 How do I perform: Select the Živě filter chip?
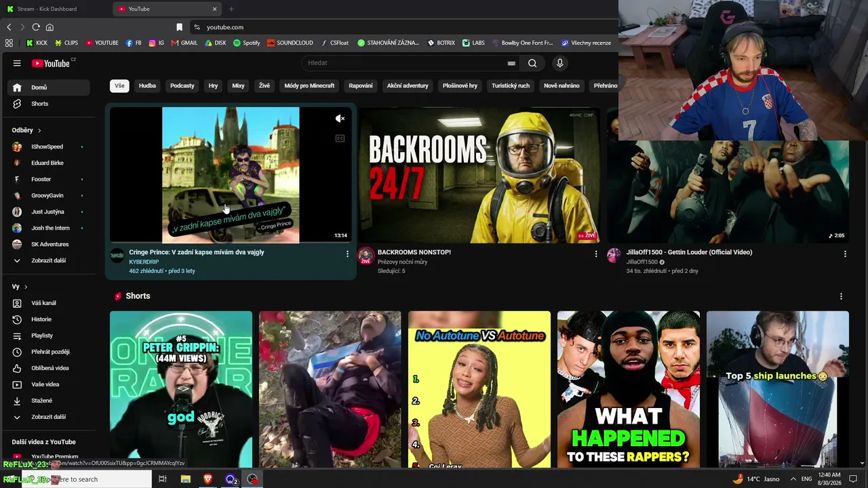click(x=264, y=86)
